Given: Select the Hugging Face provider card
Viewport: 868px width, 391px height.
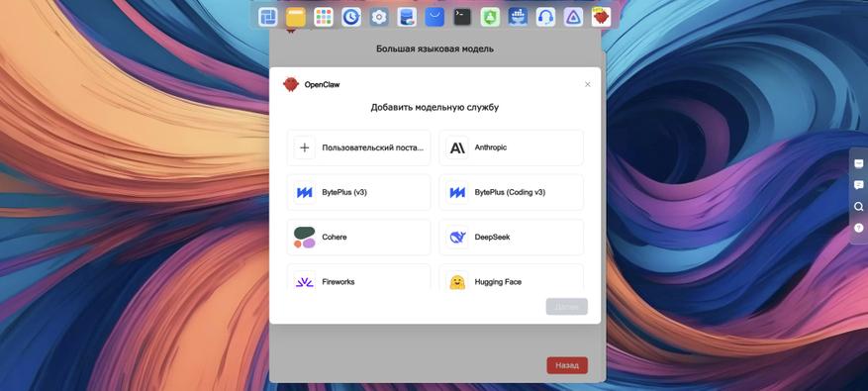Looking at the screenshot, I should click(511, 277).
